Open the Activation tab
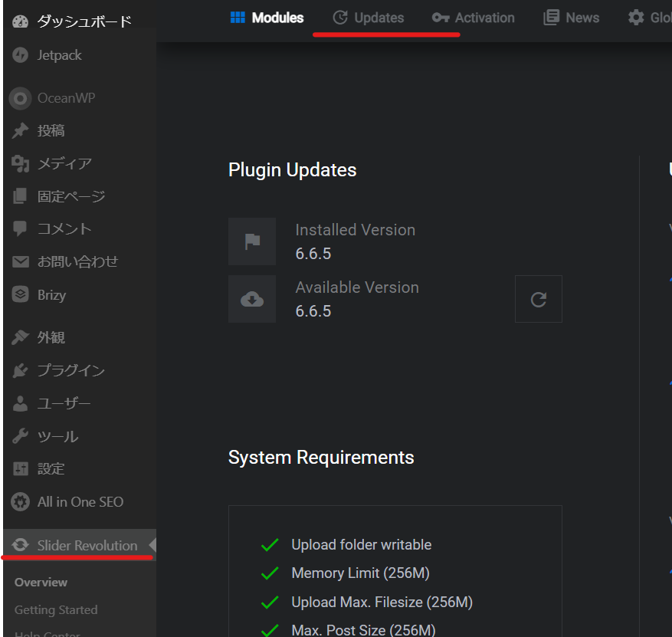This screenshot has height=637, width=672. click(x=474, y=18)
